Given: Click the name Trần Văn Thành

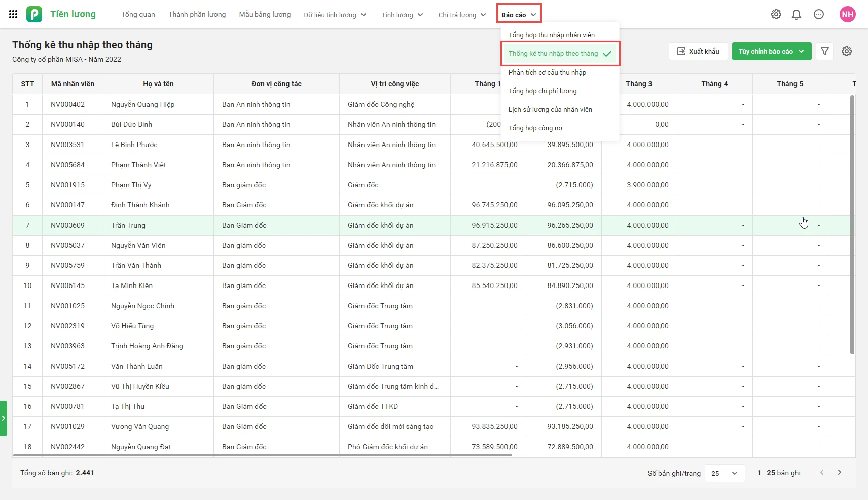Looking at the screenshot, I should pyautogui.click(x=136, y=265).
